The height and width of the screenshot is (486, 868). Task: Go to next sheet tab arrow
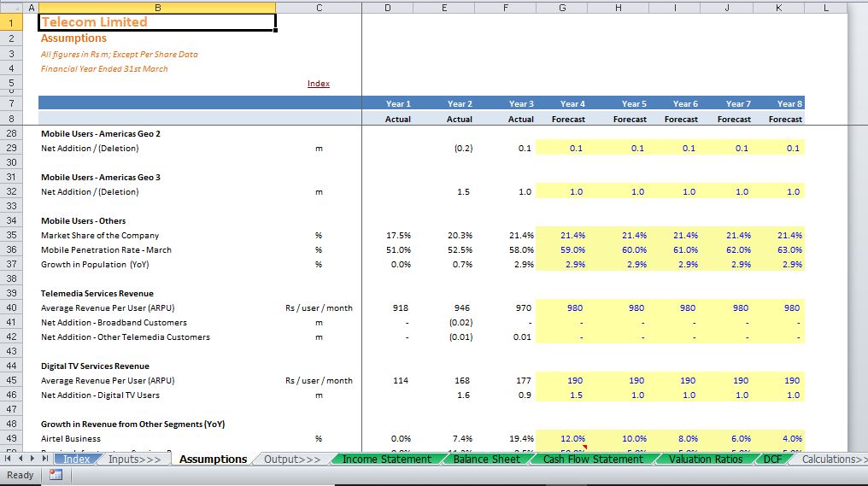(32, 459)
